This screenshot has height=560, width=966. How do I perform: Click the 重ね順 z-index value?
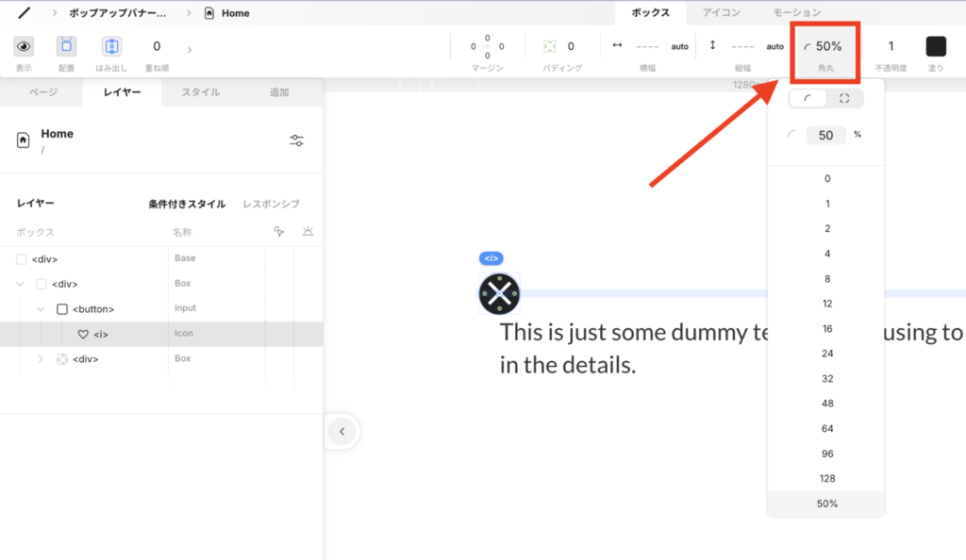(157, 46)
